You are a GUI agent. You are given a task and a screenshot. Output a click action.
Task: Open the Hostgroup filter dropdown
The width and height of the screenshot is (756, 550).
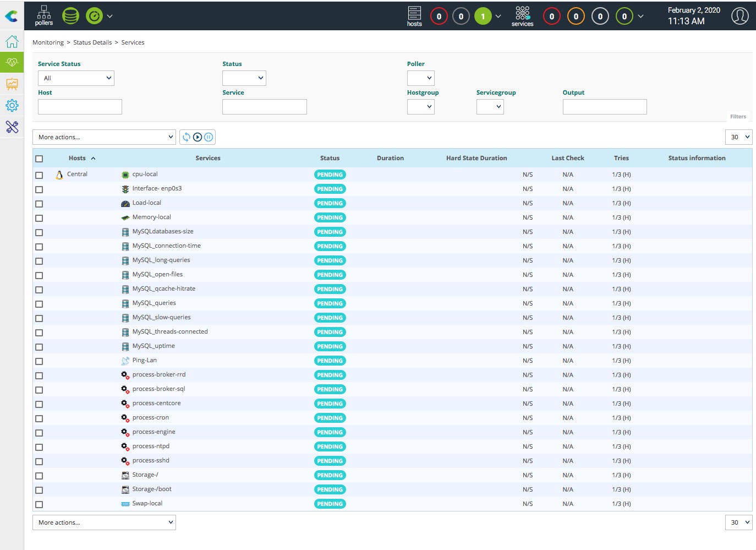[420, 107]
